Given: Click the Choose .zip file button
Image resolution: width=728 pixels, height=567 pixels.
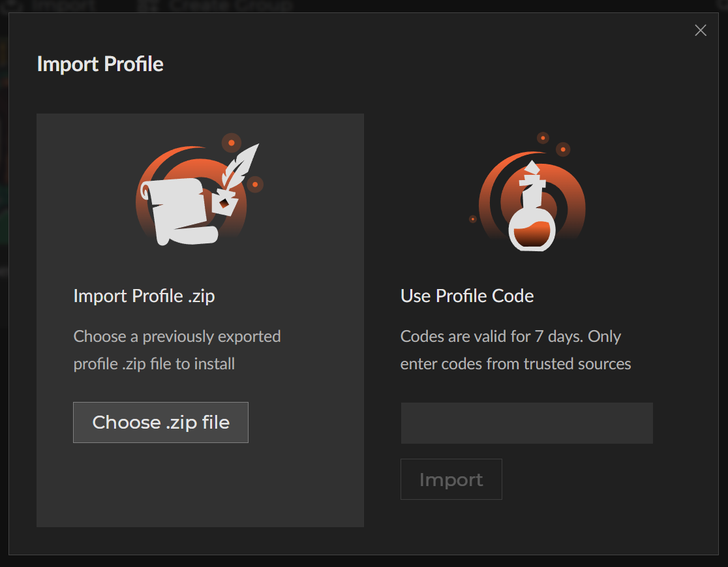Looking at the screenshot, I should click(160, 422).
